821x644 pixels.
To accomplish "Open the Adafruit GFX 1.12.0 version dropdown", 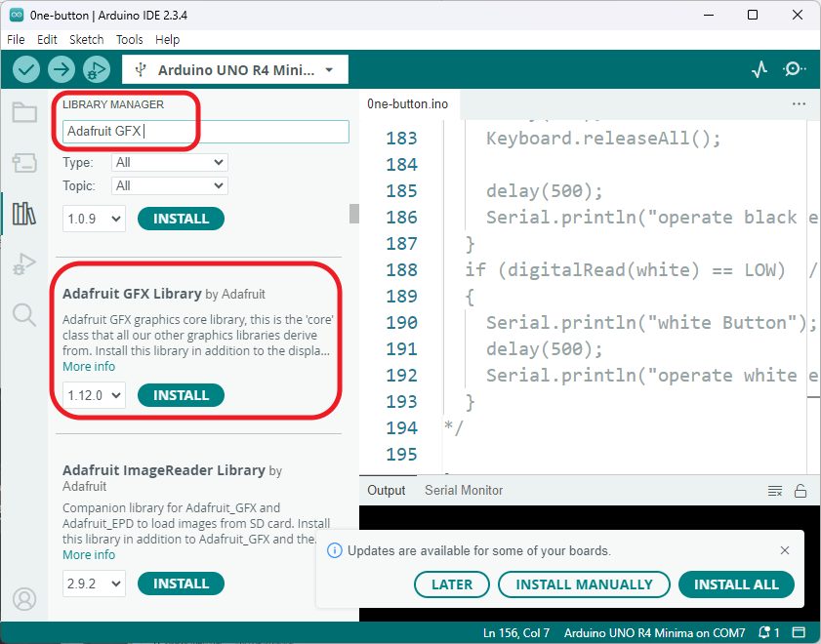I will click(x=95, y=395).
